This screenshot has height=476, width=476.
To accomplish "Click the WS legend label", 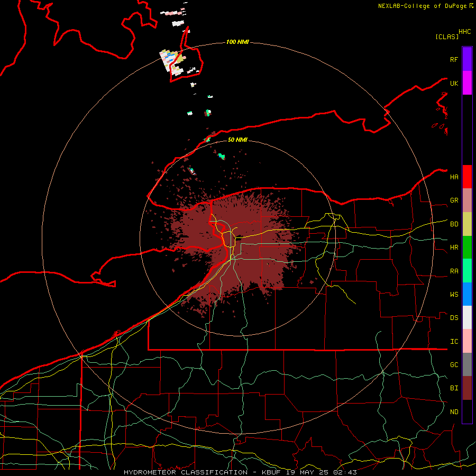I will 454,294.
